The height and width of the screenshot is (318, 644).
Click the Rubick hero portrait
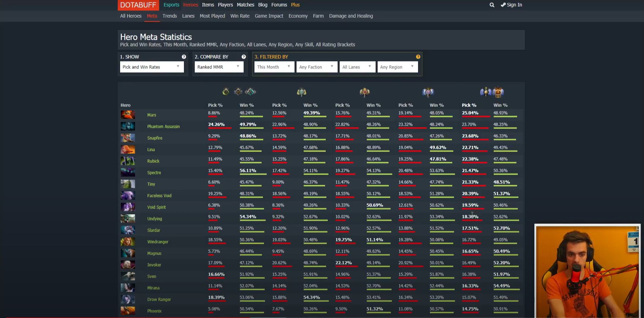[128, 161]
